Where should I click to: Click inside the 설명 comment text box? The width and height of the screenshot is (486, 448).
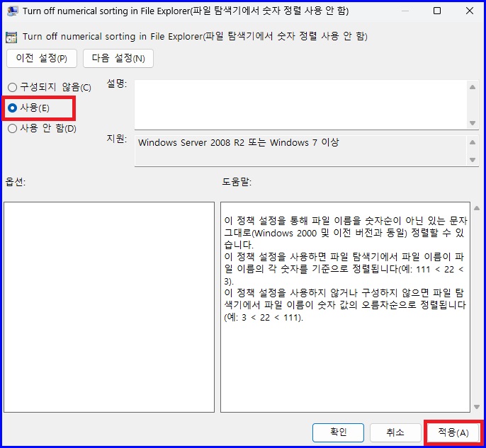[300, 105]
